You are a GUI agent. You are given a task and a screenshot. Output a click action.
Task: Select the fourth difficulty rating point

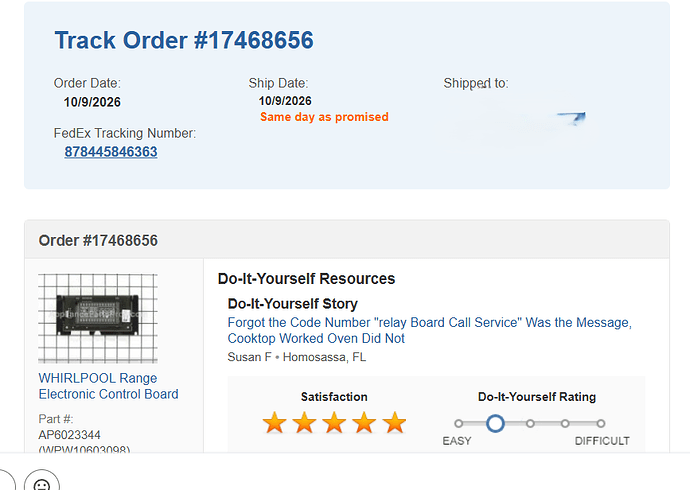[x=565, y=424]
